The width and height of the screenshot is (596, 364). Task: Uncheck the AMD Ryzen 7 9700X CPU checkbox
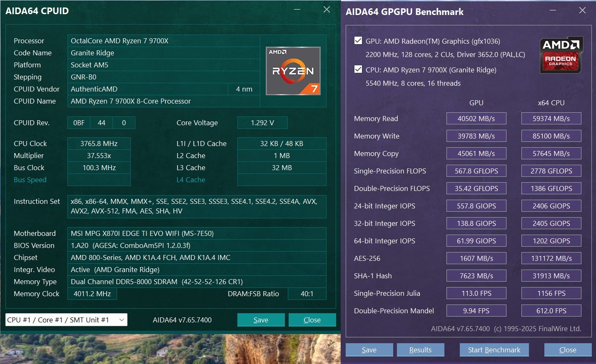pyautogui.click(x=358, y=69)
